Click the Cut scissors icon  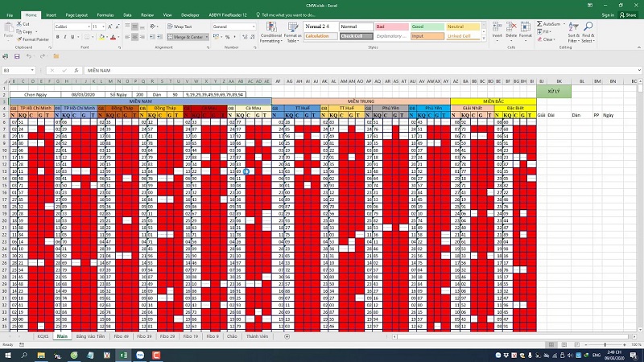(19, 24)
